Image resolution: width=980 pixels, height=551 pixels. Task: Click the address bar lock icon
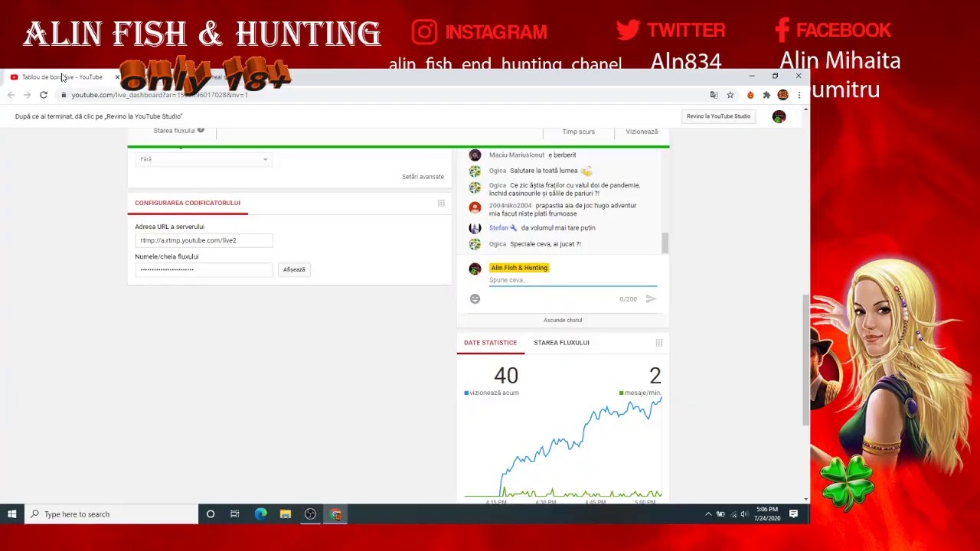point(64,95)
